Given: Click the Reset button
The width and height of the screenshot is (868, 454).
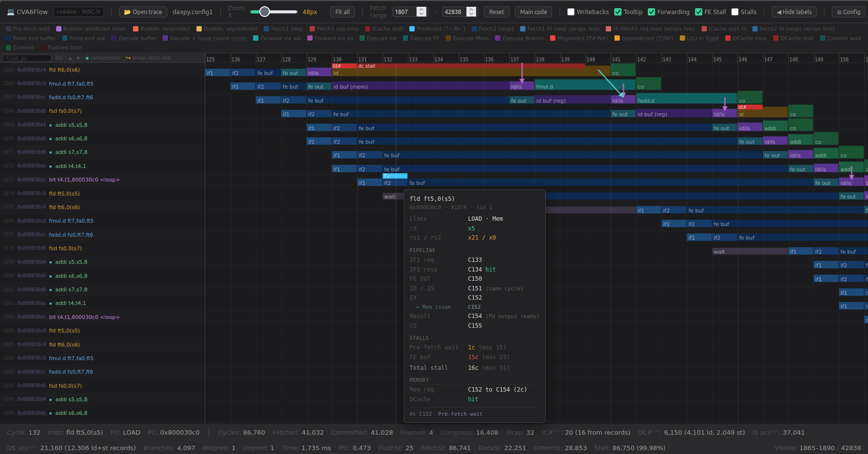Looking at the screenshot, I should pos(496,12).
